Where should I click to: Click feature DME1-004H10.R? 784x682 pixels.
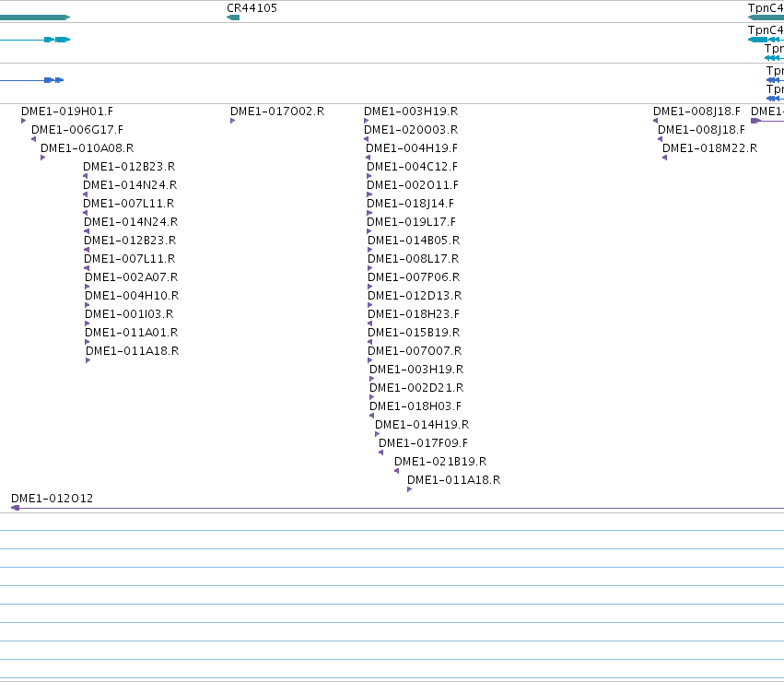(132, 296)
